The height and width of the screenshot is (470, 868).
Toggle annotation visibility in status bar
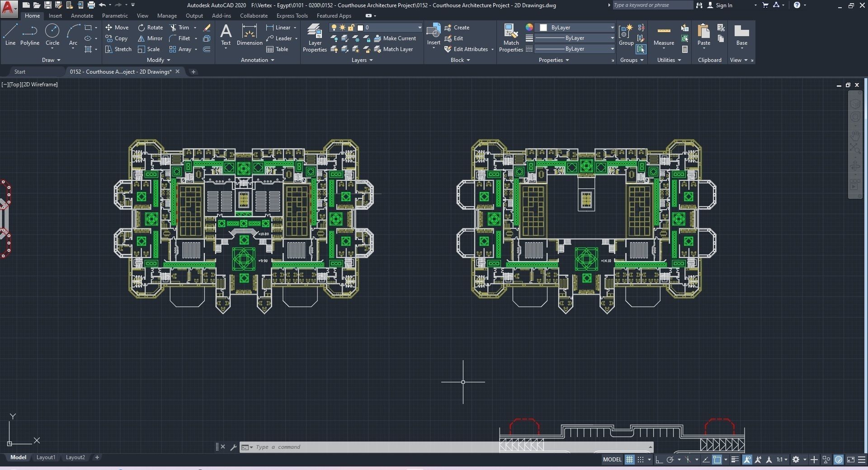point(747,460)
